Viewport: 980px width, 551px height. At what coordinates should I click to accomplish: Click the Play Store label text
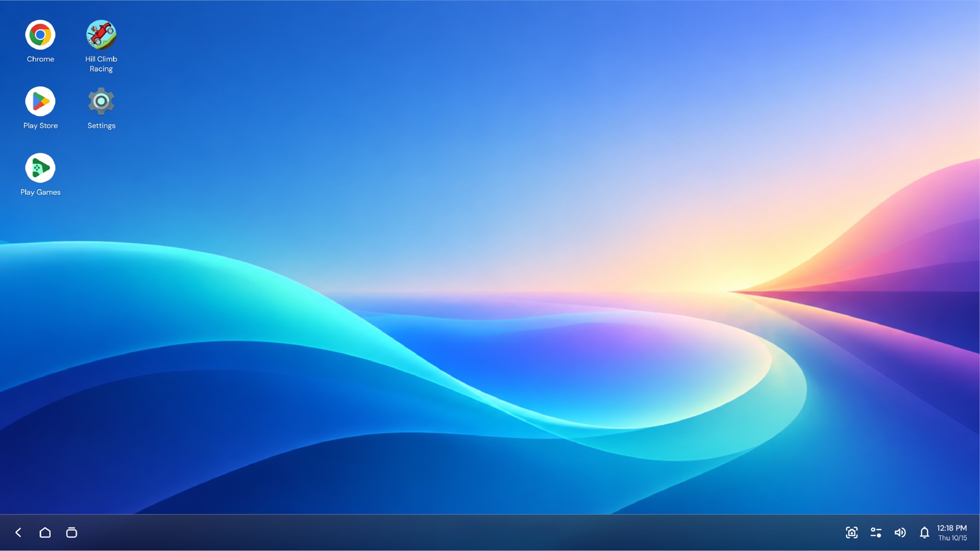40,126
